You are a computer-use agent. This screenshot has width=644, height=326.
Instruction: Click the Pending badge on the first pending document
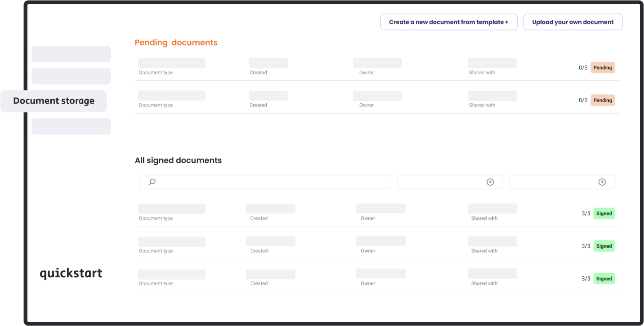click(603, 68)
